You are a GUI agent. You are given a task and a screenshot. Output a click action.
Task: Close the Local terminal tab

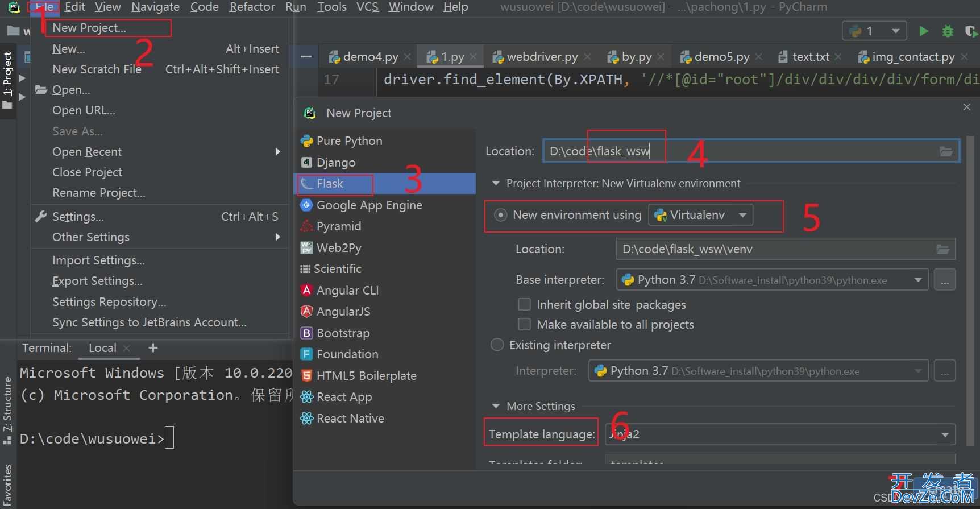[127, 348]
